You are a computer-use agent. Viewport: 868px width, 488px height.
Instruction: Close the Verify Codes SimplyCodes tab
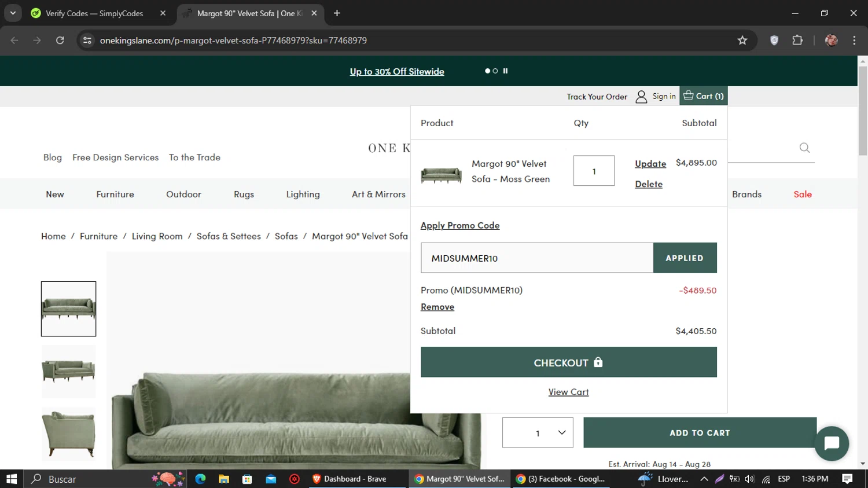coord(163,13)
